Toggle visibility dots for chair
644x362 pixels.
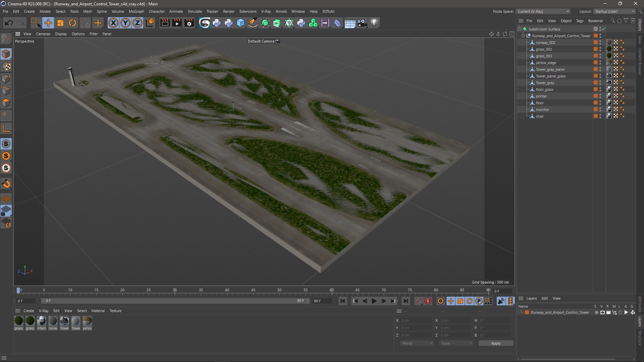[x=600, y=116]
